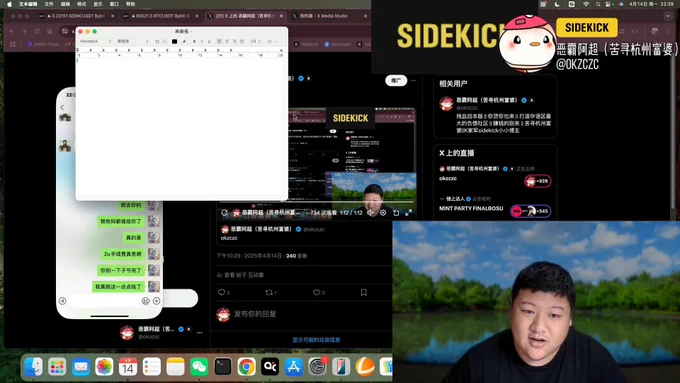680x383 pixels.
Task: Click inside the blank TextEdit document area
Action: (x=181, y=128)
